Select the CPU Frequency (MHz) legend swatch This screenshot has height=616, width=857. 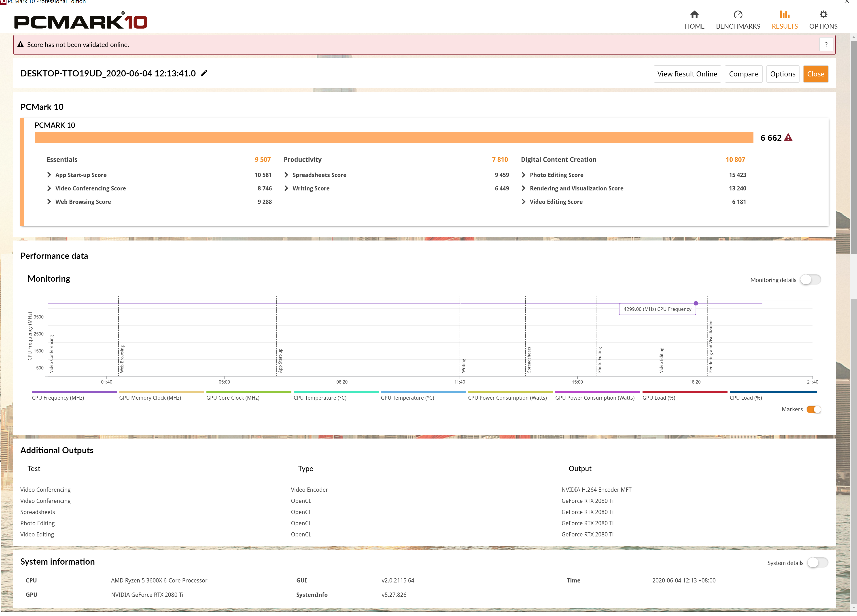pyautogui.click(x=74, y=392)
